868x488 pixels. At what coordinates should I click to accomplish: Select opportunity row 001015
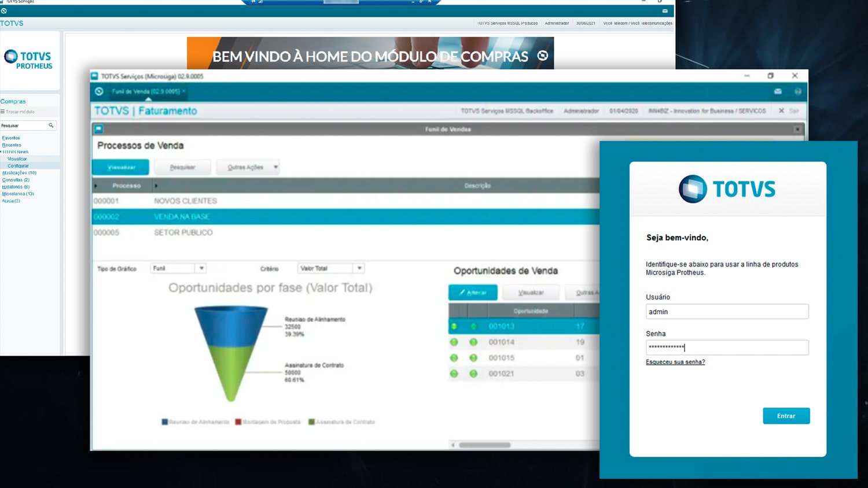[524, 358]
